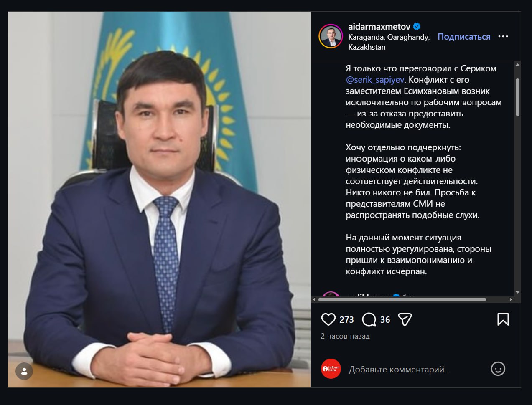This screenshot has height=405, width=532.
Task: Open the aidarmaxmetov username link
Action: 379,27
